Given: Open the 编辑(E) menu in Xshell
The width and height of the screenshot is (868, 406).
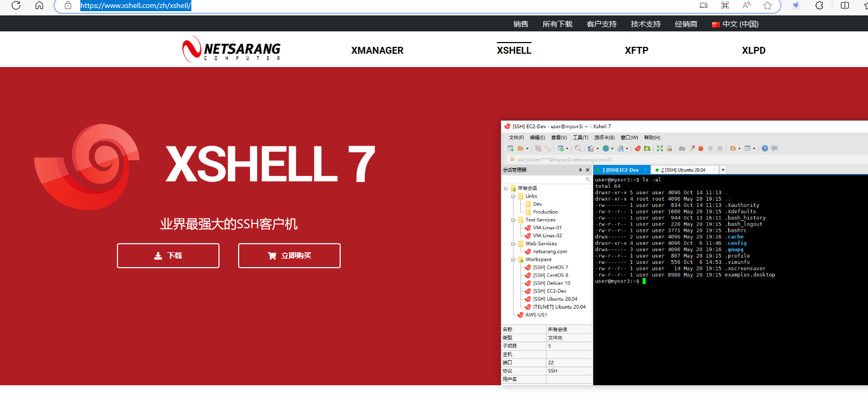Looking at the screenshot, I should click(x=537, y=138).
